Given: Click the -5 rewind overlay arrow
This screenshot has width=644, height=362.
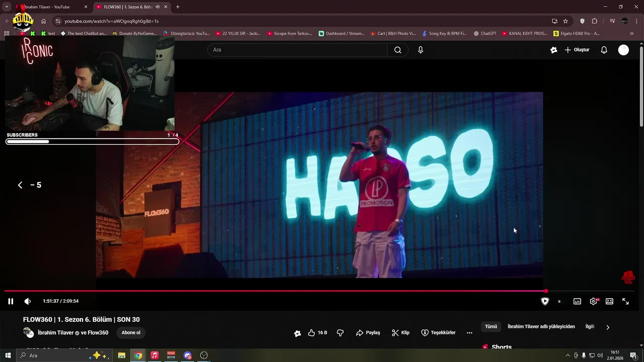Looking at the screenshot, I should [20, 185].
